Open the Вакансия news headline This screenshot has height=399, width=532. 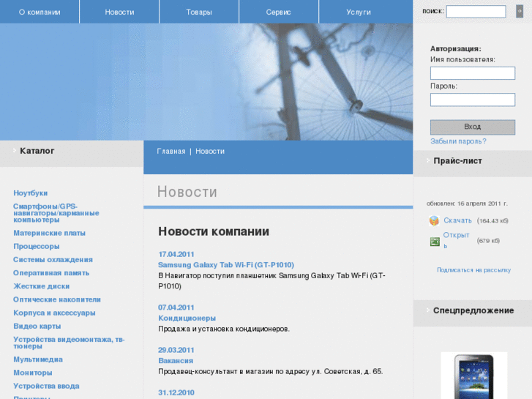point(176,361)
